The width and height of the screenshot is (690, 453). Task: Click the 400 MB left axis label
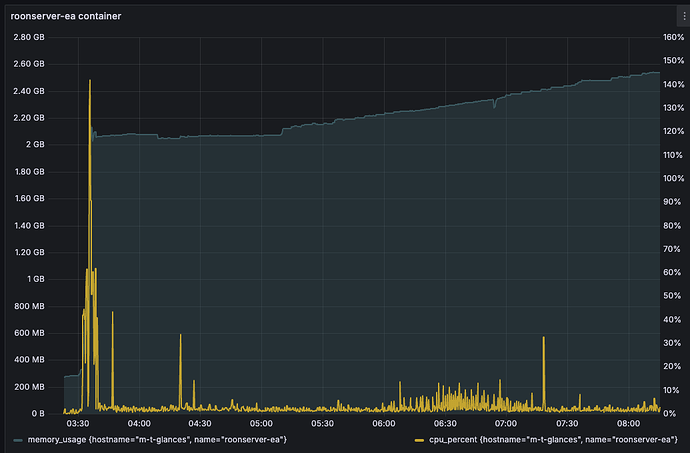(29, 360)
